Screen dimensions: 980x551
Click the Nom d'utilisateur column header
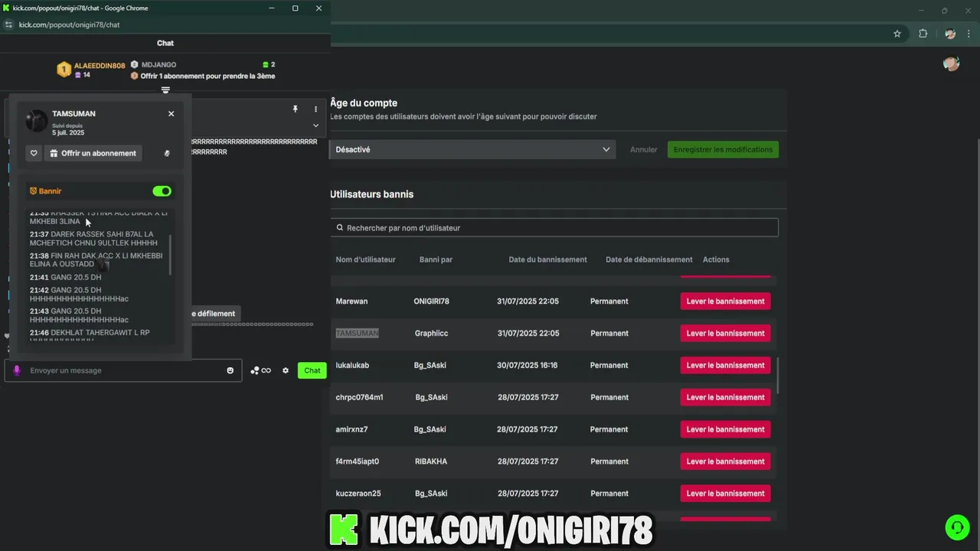point(365,259)
